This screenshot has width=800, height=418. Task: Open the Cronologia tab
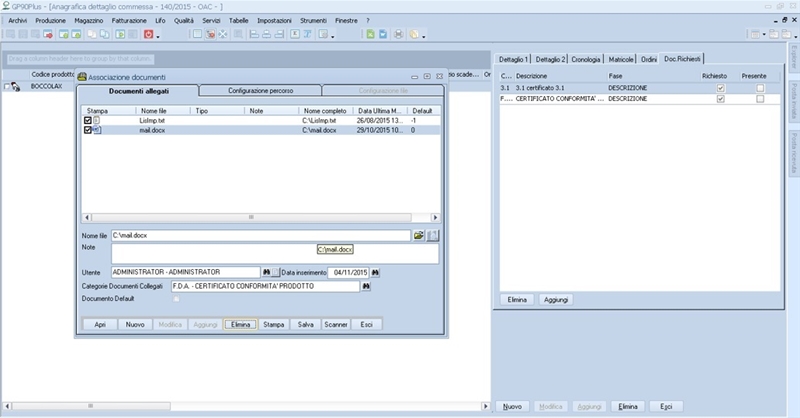[586, 59]
